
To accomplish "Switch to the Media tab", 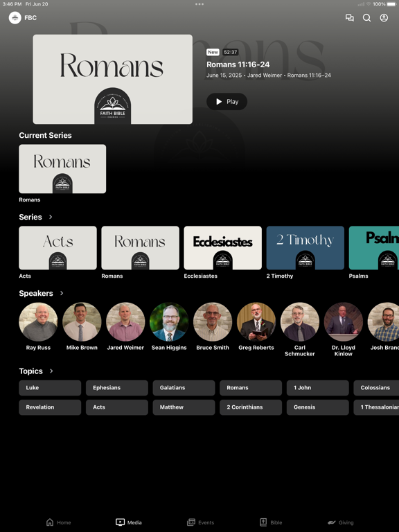I will click(x=129, y=522).
